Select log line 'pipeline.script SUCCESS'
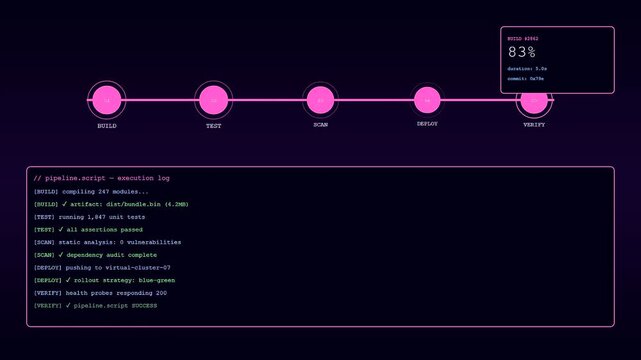The image size is (641, 360). coord(95,306)
